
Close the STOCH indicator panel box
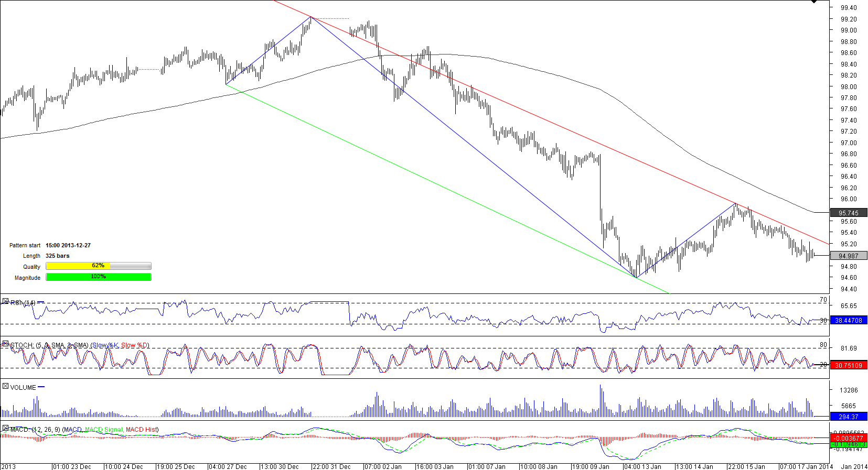click(x=5, y=344)
